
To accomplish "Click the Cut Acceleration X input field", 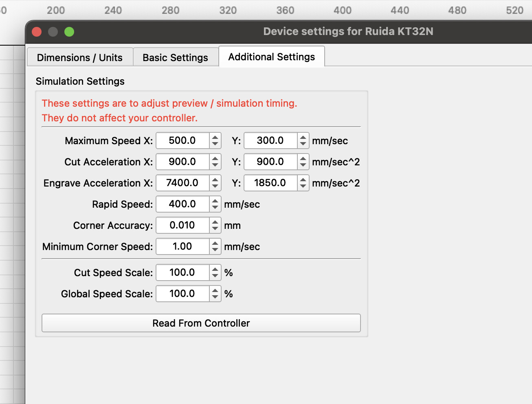I will click(182, 162).
